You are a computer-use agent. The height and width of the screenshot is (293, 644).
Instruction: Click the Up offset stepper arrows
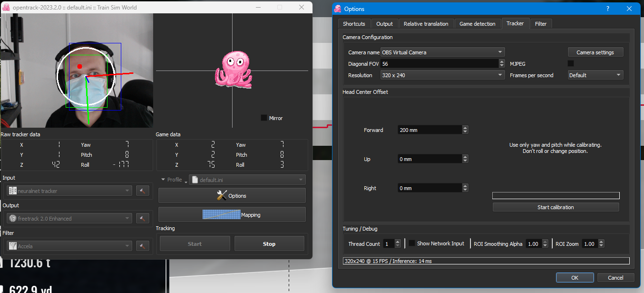pos(465,159)
